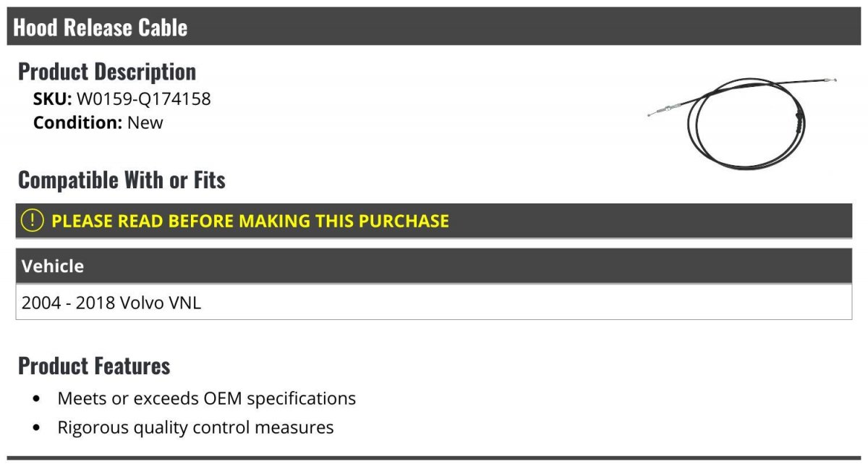Select the condition value 'New'
This screenshot has width=868, height=467.
(x=145, y=122)
